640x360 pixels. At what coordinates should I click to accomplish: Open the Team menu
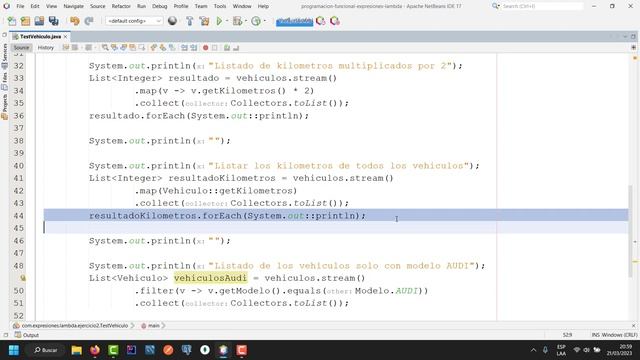[201, 6]
